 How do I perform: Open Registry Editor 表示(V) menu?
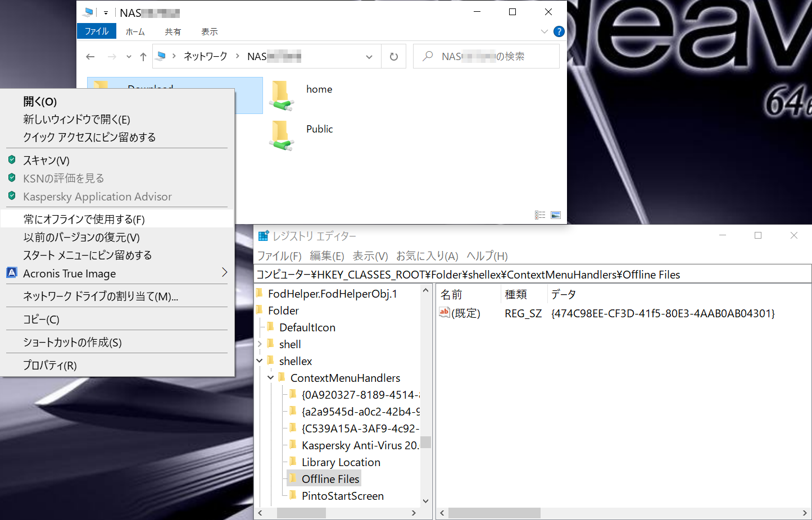(x=370, y=256)
